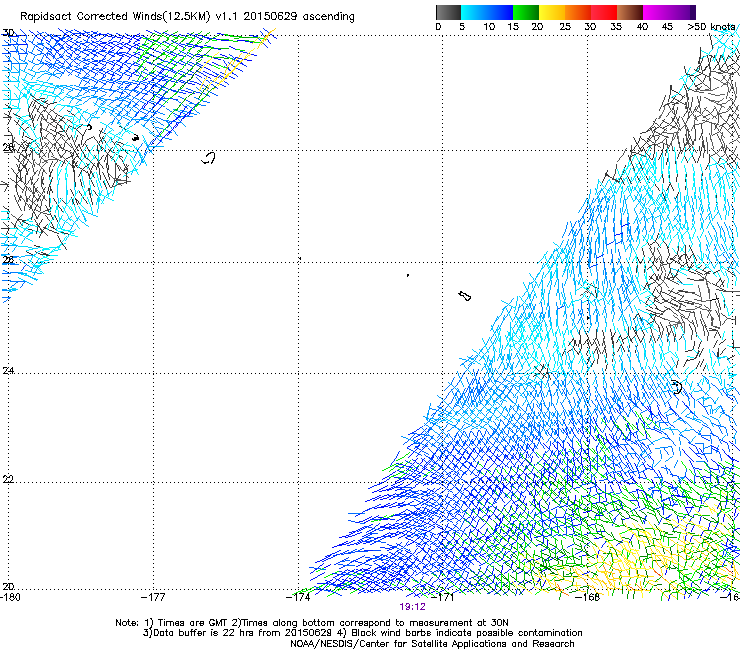Click the dark purple 45-50 knots legend segment

pyautogui.click(x=682, y=12)
